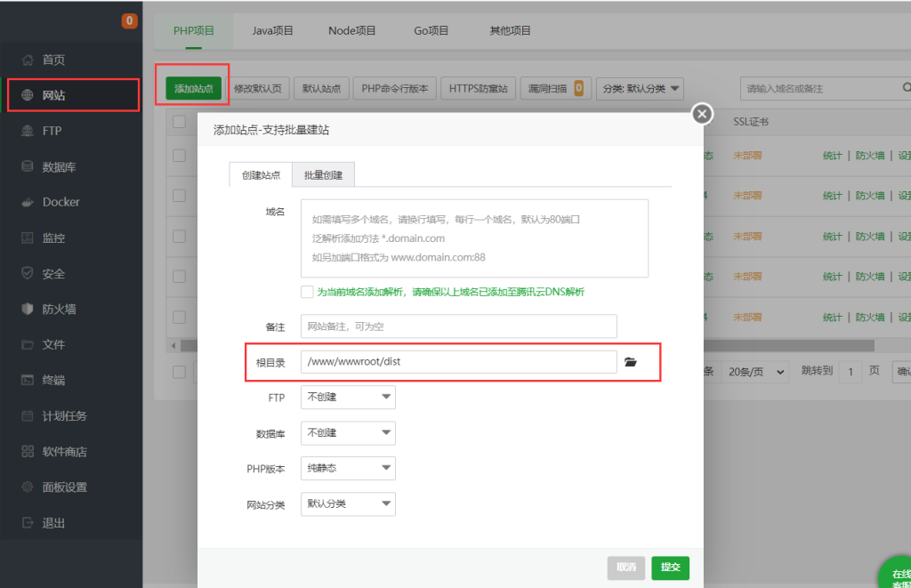The image size is (911, 588).
Task: Click the folder browse icon beside root directory
Action: [631, 362]
